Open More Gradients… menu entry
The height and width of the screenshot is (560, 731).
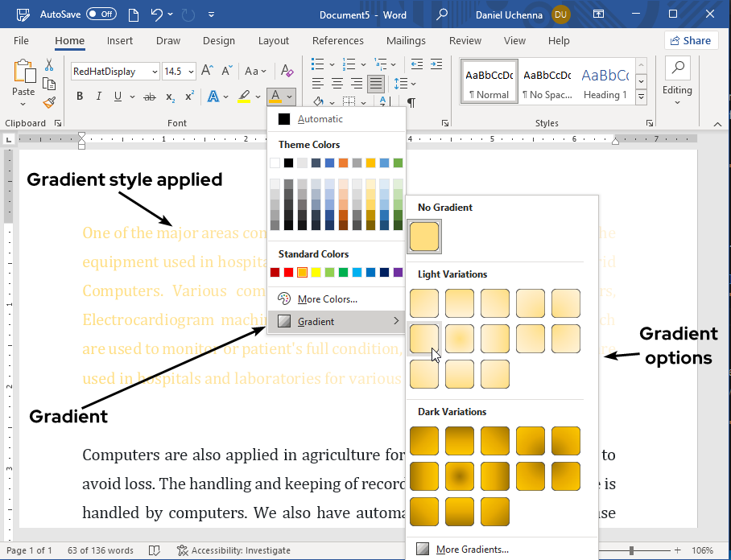pos(472,550)
